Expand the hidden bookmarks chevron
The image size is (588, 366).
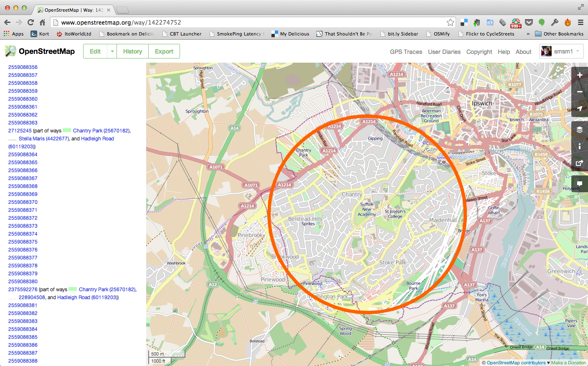pos(528,34)
